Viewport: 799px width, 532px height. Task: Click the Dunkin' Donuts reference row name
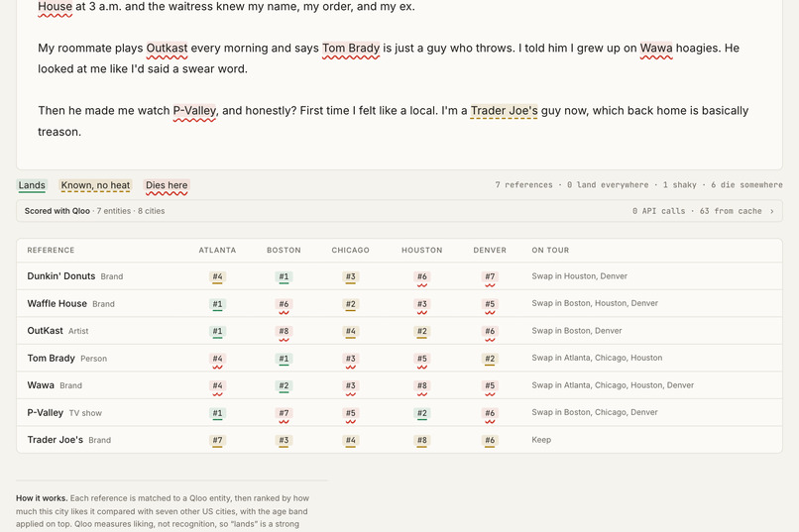pyautogui.click(x=61, y=276)
